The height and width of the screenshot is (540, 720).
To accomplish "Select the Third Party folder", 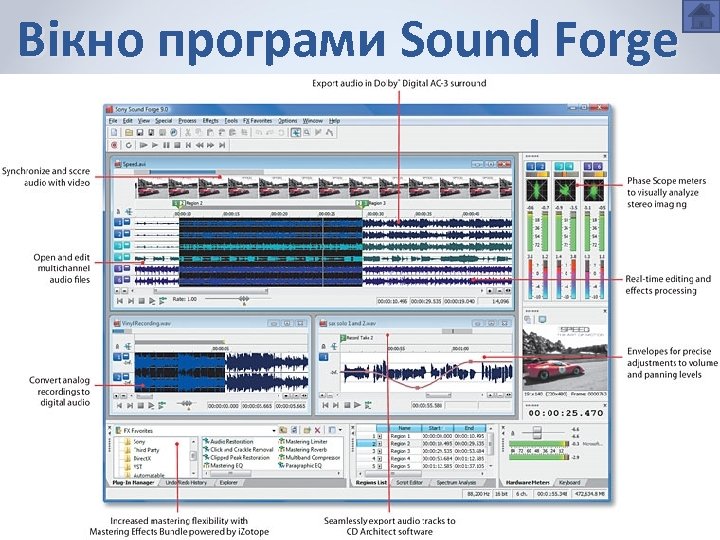I will (x=146, y=450).
